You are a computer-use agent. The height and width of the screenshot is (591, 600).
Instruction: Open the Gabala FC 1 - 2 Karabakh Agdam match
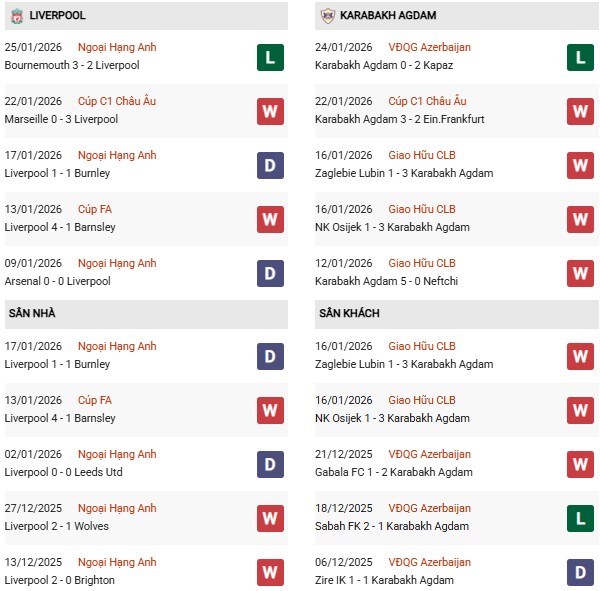tap(391, 472)
